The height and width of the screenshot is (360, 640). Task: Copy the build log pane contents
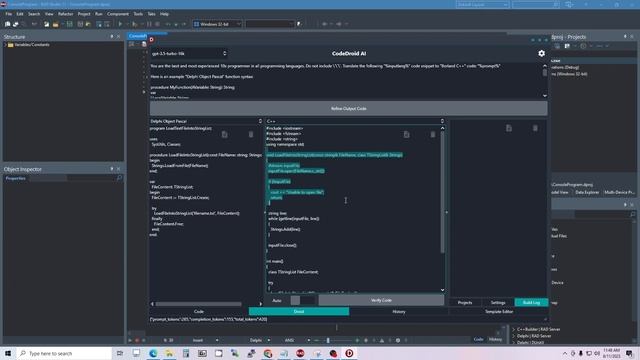pos(509,128)
